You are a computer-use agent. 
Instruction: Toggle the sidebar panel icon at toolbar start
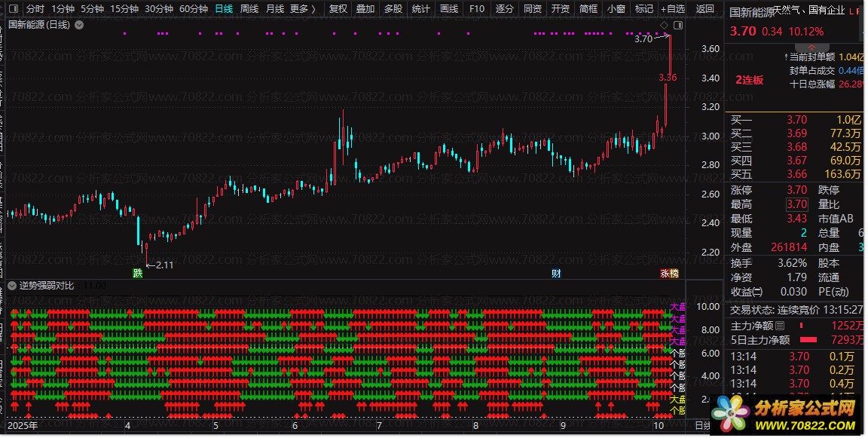14,9
